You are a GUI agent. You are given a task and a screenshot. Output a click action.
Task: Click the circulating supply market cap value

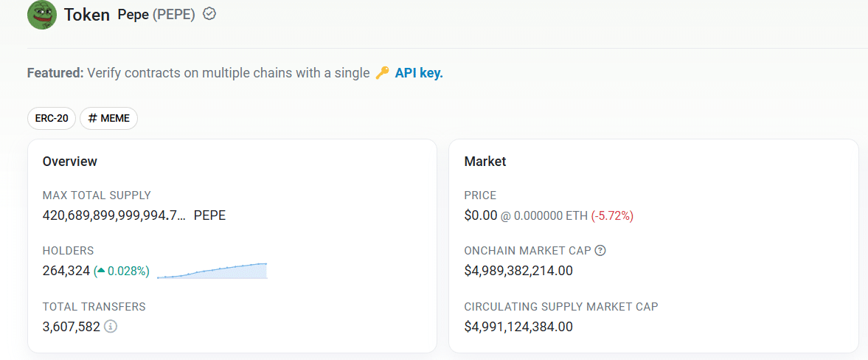[x=518, y=326]
